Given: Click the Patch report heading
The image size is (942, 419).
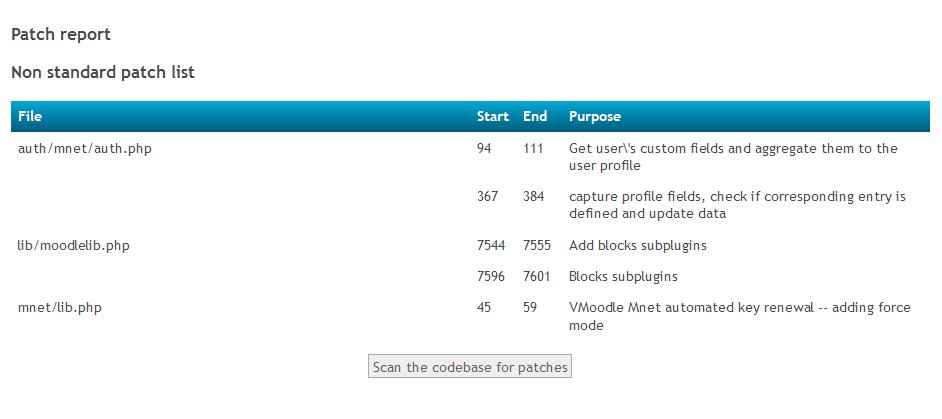Looking at the screenshot, I should pyautogui.click(x=61, y=34).
